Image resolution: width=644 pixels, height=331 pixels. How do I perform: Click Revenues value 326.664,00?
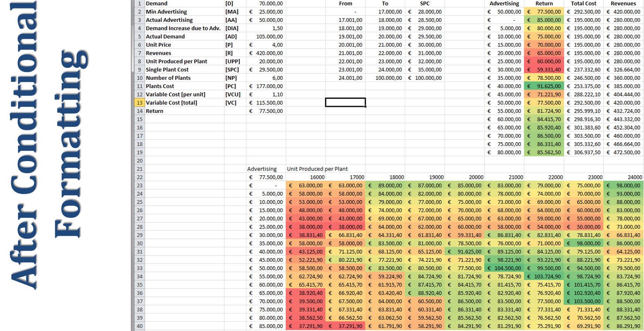point(623,70)
